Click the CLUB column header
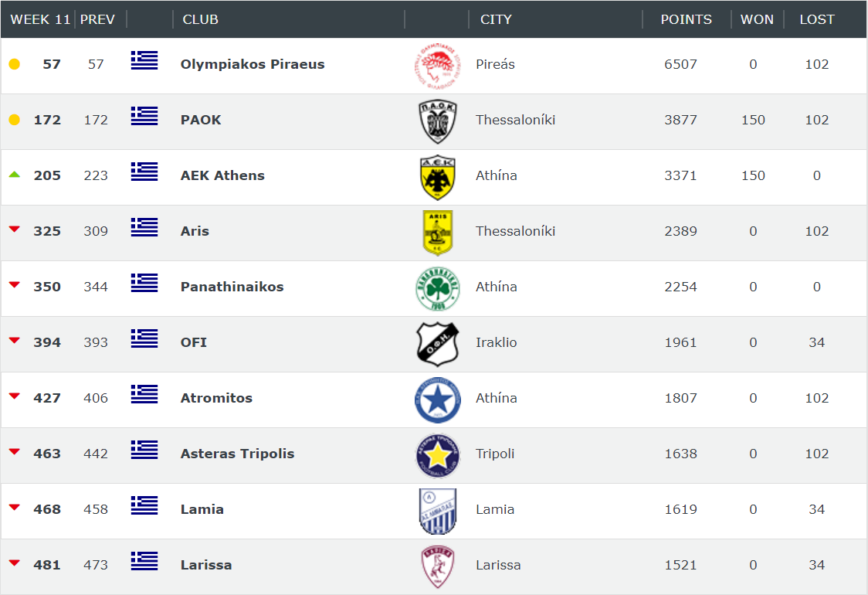This screenshot has height=595, width=868. tap(200, 19)
